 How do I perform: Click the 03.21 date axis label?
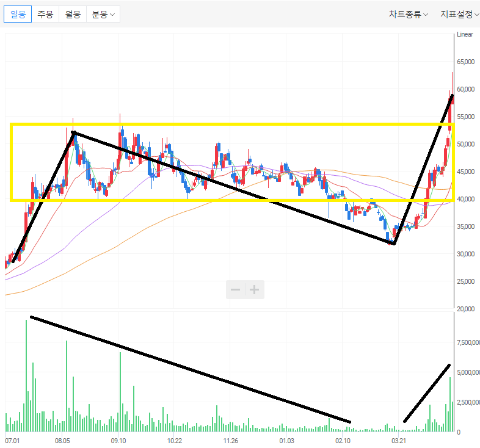[399, 441]
